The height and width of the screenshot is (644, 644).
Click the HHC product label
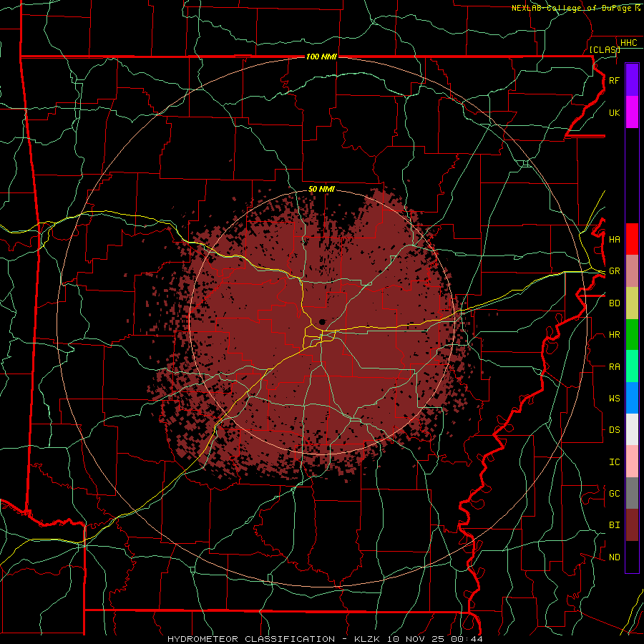(x=628, y=43)
